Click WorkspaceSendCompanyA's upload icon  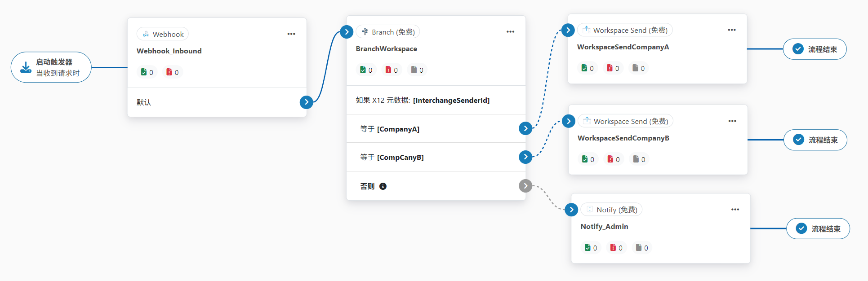(587, 30)
